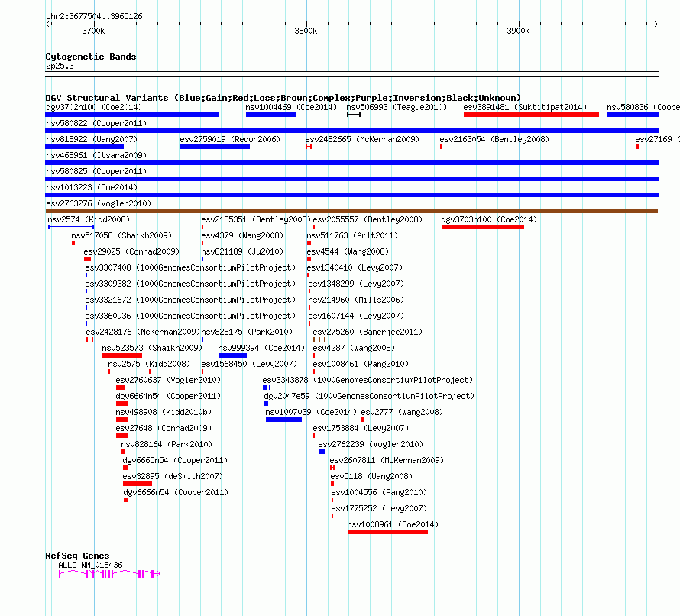Select esv3321672 1000Genomes variant label
This screenshot has width=680, height=616.
(x=190, y=300)
